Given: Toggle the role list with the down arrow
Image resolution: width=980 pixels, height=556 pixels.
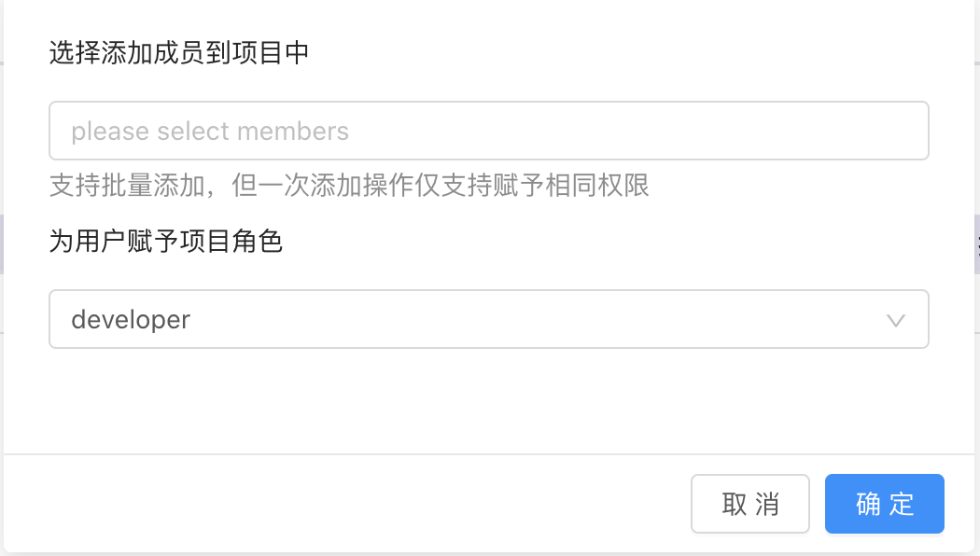Looking at the screenshot, I should click(x=896, y=321).
